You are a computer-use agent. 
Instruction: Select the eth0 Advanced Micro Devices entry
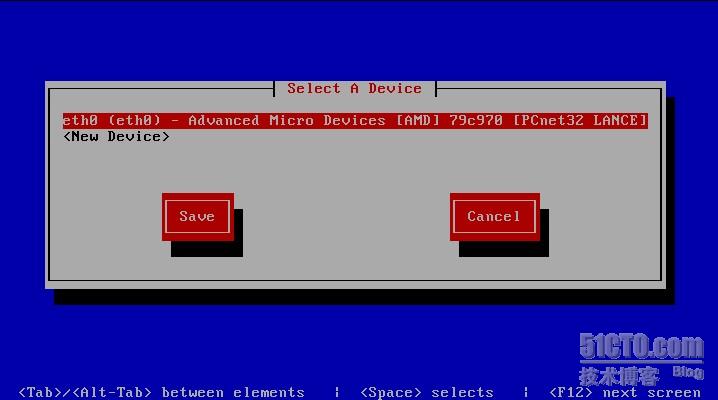click(355, 120)
